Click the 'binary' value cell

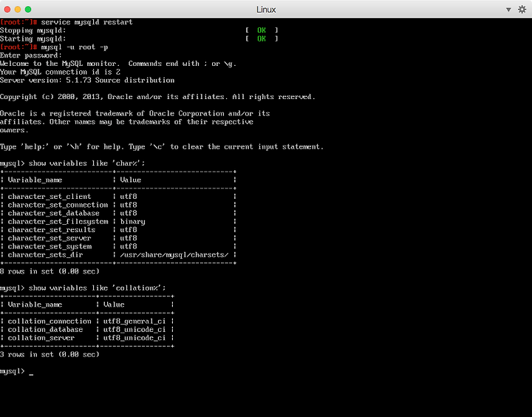133,221
